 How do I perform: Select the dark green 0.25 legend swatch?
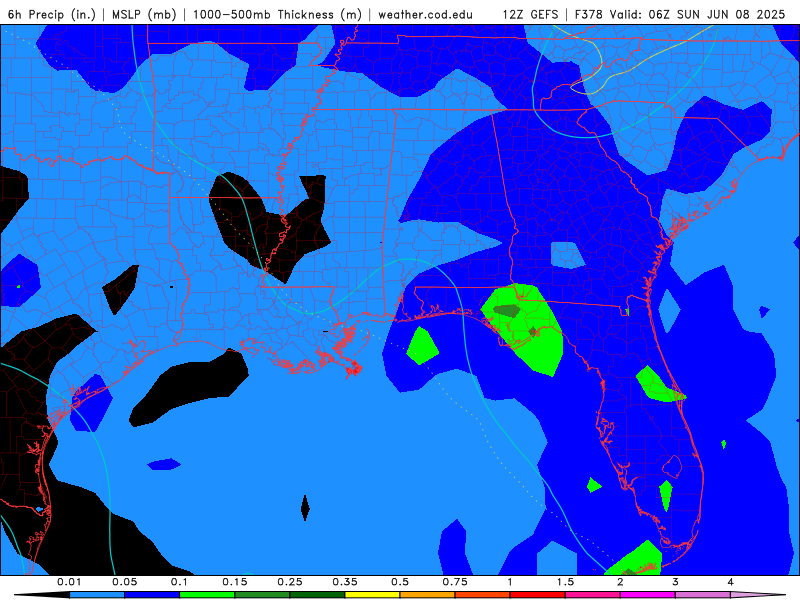[x=317, y=595]
